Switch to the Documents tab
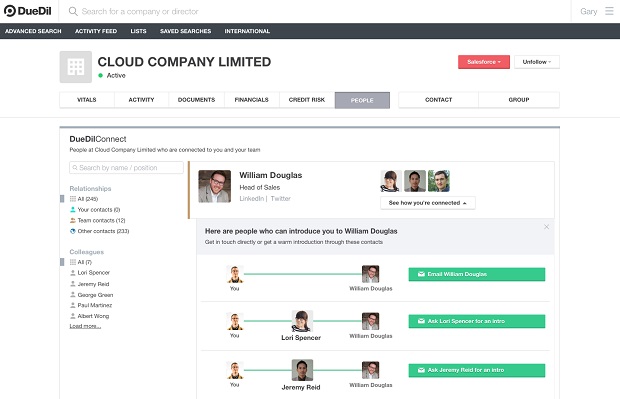This screenshot has height=399, width=620. tap(197, 100)
